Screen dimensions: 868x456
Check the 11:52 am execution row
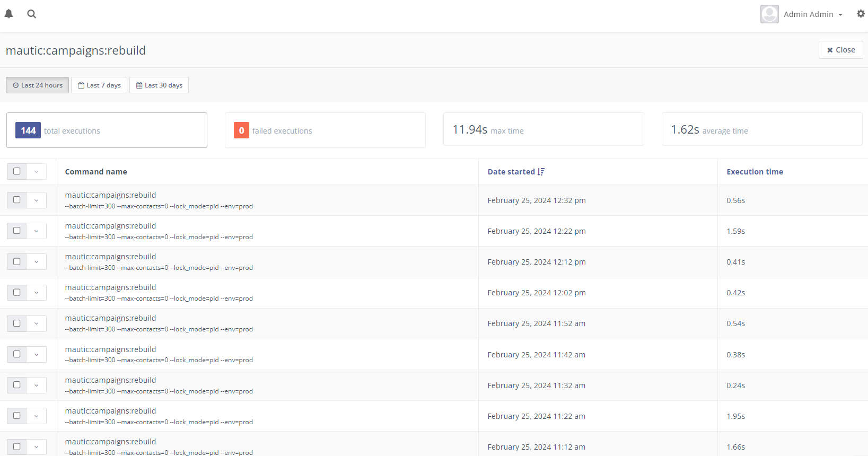point(16,323)
